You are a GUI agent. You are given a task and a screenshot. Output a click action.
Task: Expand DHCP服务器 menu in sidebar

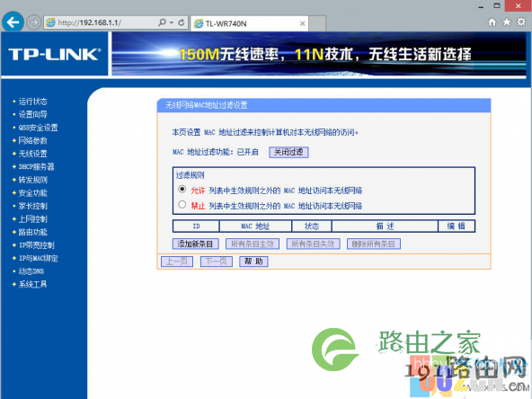[x=36, y=166]
